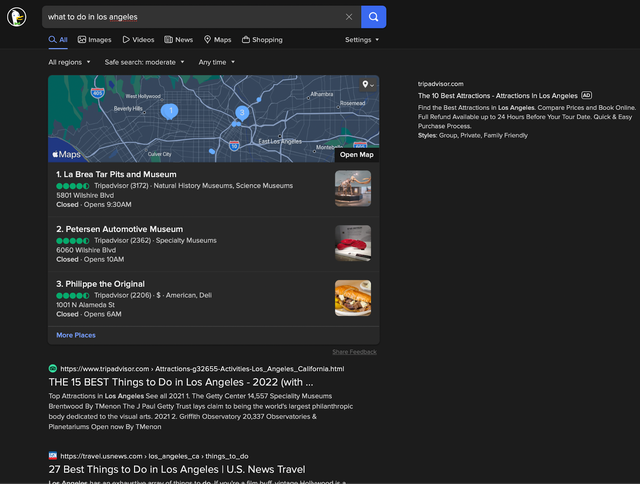Click Share Feedback link
Screen dimensions: 640x484
(354, 352)
